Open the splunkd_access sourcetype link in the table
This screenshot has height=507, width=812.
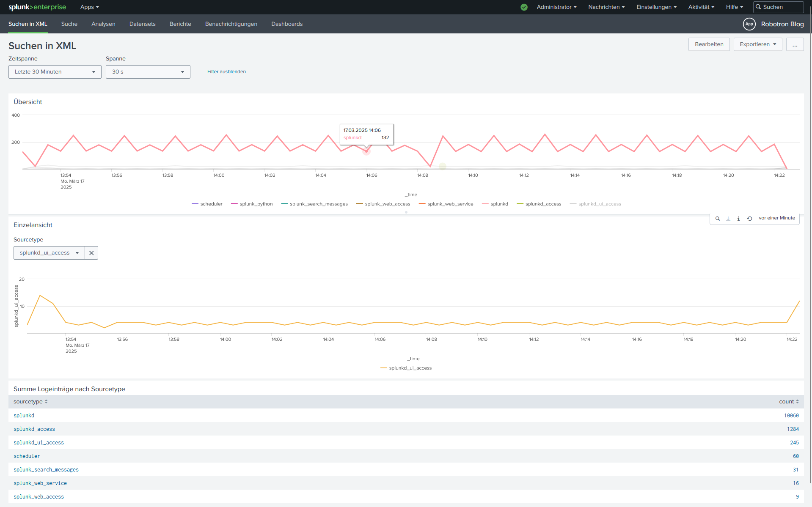(34, 429)
